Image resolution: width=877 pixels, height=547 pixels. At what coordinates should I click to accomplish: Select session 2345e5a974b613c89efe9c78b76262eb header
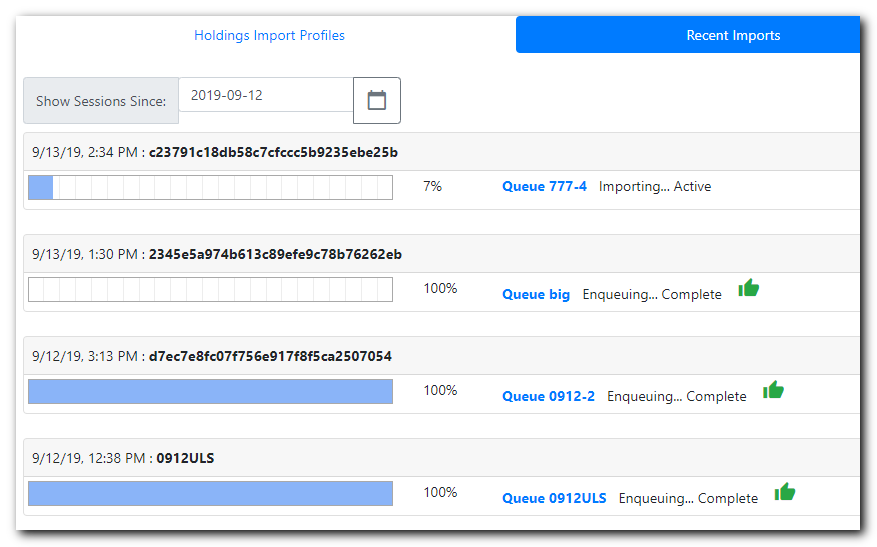(x=442, y=254)
